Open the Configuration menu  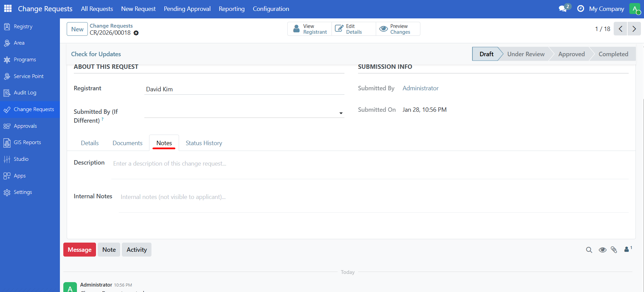[x=271, y=9]
